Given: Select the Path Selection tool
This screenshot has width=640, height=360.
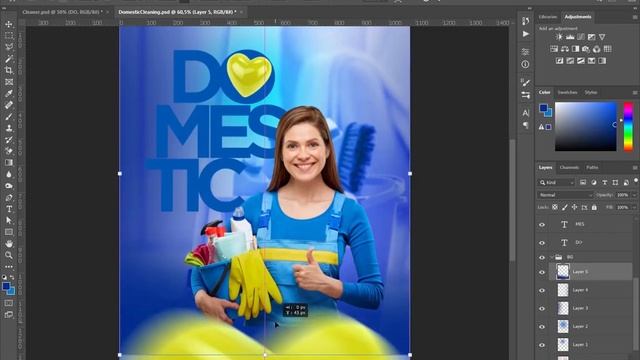Looking at the screenshot, I should pyautogui.click(x=9, y=220).
